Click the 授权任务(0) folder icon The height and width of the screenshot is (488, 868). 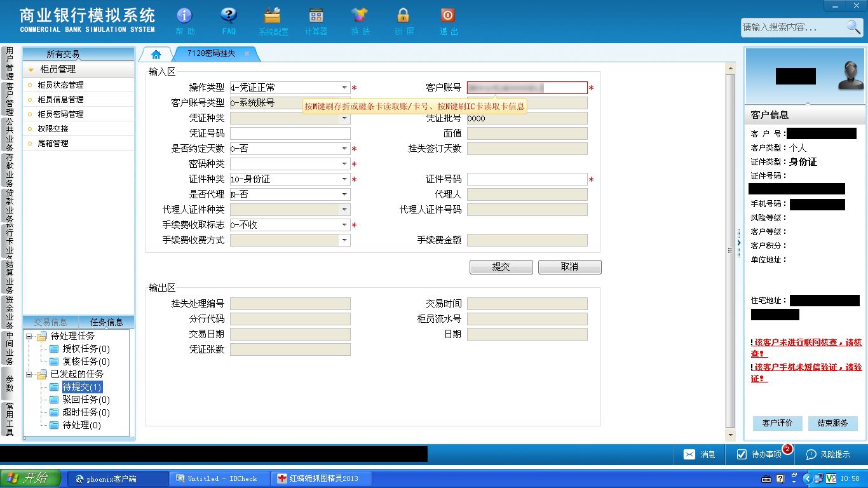54,349
